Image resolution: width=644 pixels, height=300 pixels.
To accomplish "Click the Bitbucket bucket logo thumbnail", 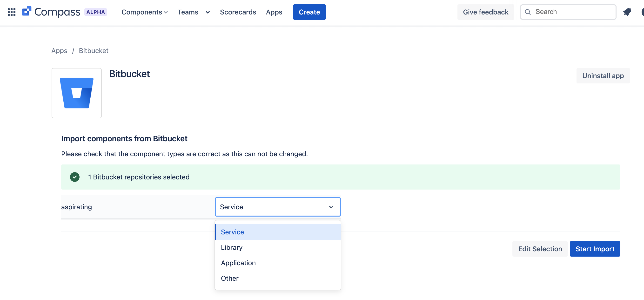I will [x=76, y=93].
